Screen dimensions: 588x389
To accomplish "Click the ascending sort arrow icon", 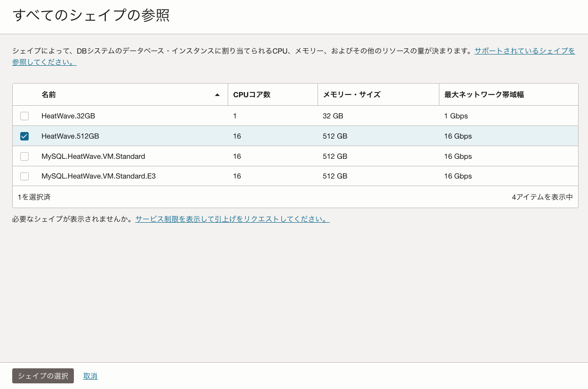I will [x=217, y=94].
